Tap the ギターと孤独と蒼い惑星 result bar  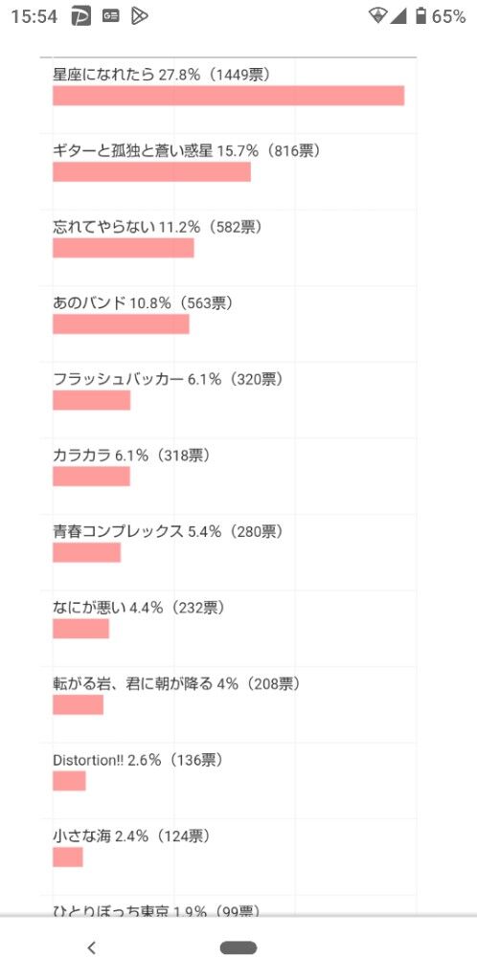[x=151, y=172]
